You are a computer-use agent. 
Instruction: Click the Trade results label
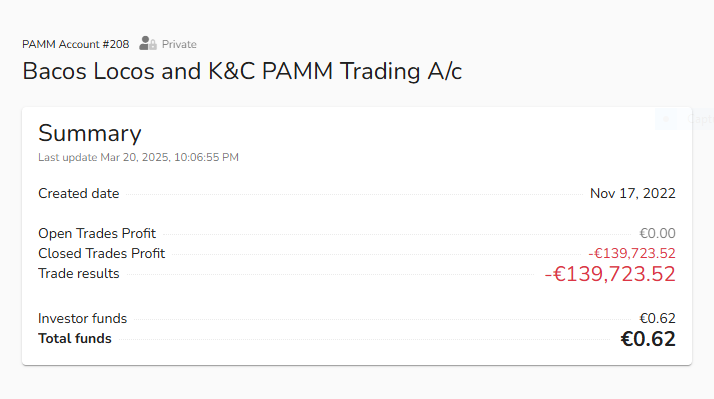(79, 273)
